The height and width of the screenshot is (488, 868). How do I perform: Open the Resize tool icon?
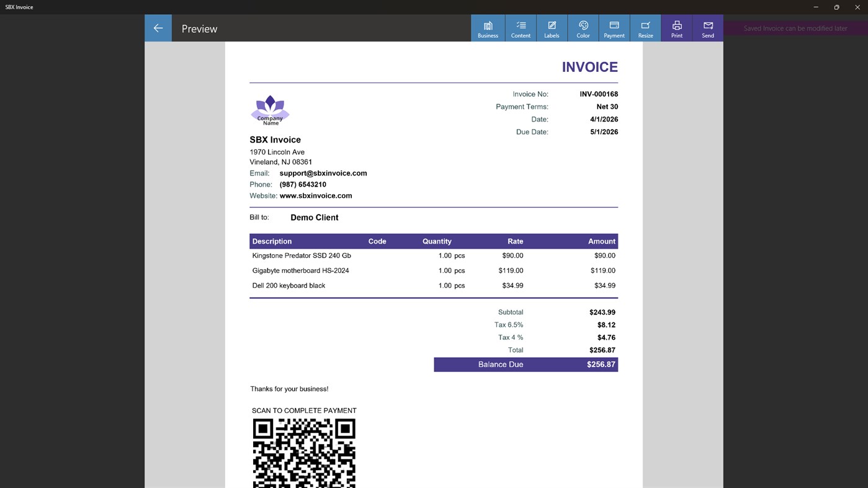[x=645, y=27]
